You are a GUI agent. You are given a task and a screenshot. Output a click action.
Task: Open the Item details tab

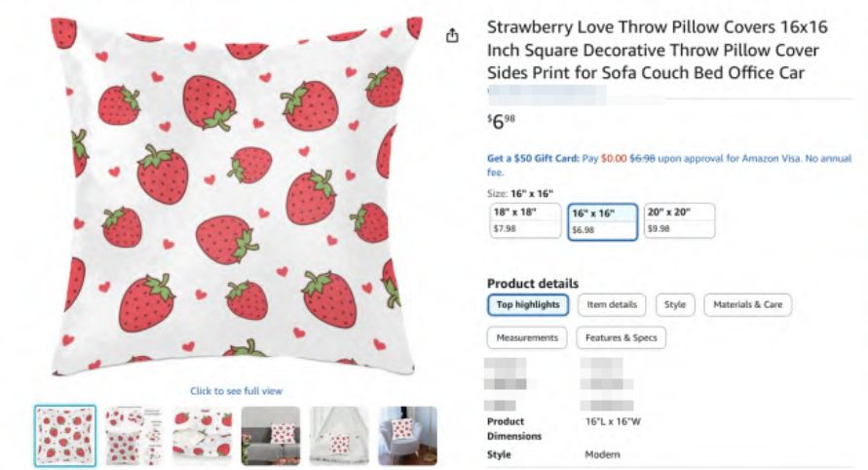click(x=612, y=305)
